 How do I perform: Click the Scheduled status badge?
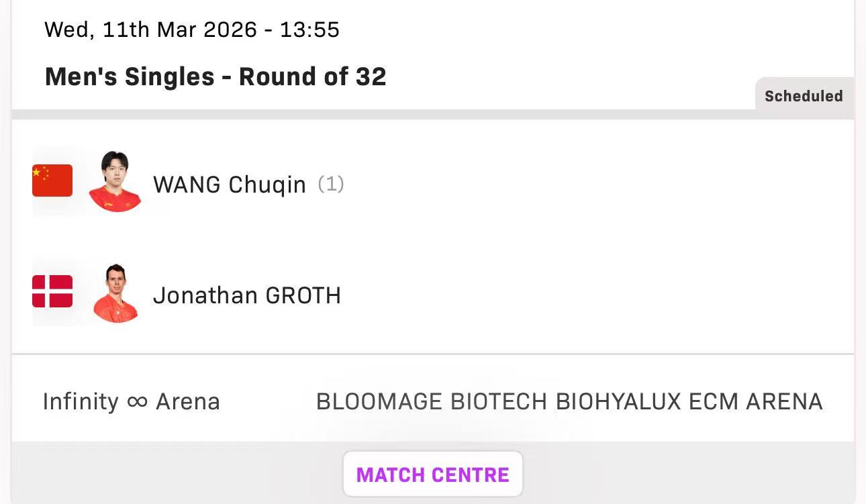click(x=804, y=96)
